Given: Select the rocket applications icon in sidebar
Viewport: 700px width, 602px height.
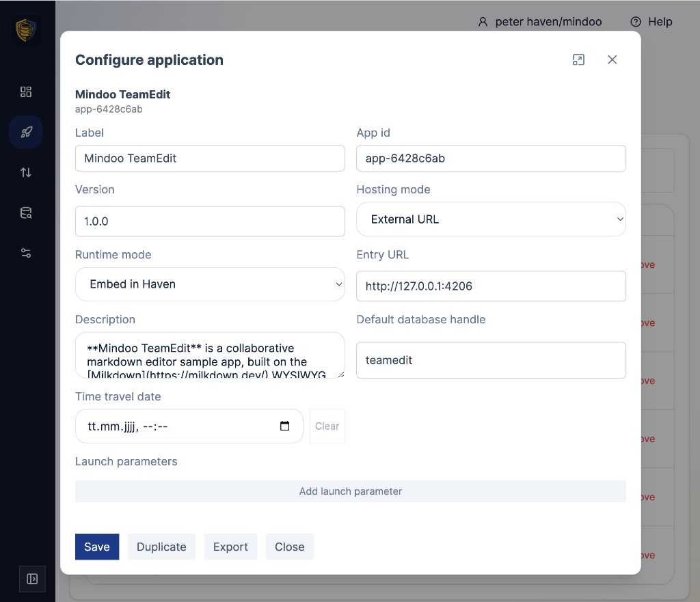Looking at the screenshot, I should point(26,132).
